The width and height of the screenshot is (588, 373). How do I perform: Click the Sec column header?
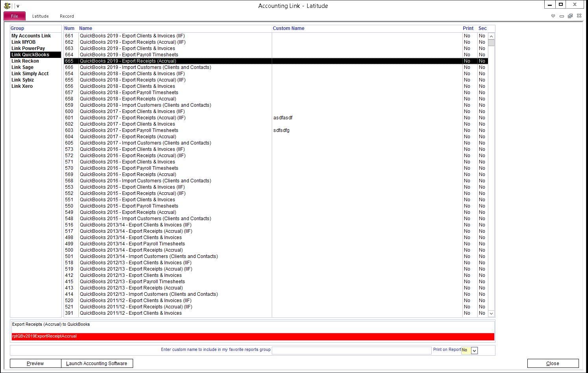pyautogui.click(x=482, y=28)
